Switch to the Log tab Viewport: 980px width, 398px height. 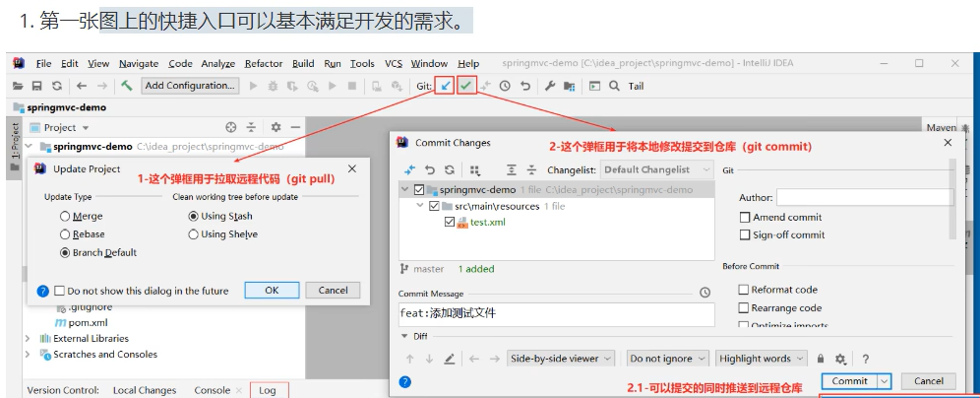[268, 390]
